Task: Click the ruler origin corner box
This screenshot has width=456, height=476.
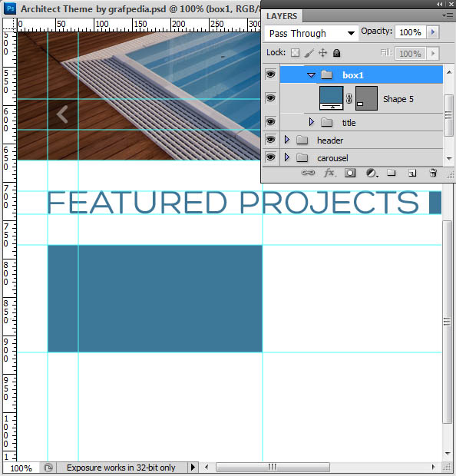Action: click(10, 25)
